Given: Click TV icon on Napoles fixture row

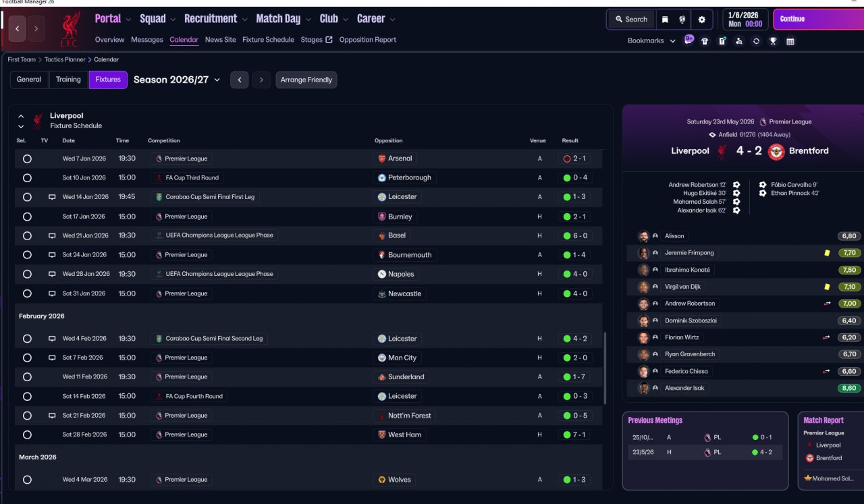Looking at the screenshot, I should 52,274.
